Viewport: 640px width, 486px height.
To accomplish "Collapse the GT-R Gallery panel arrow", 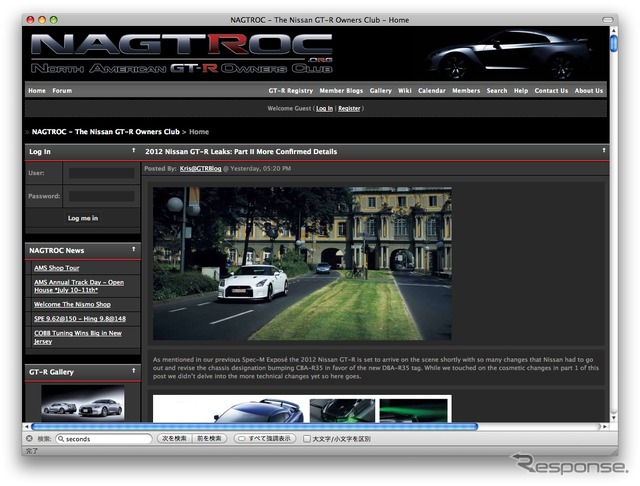I will point(133,371).
